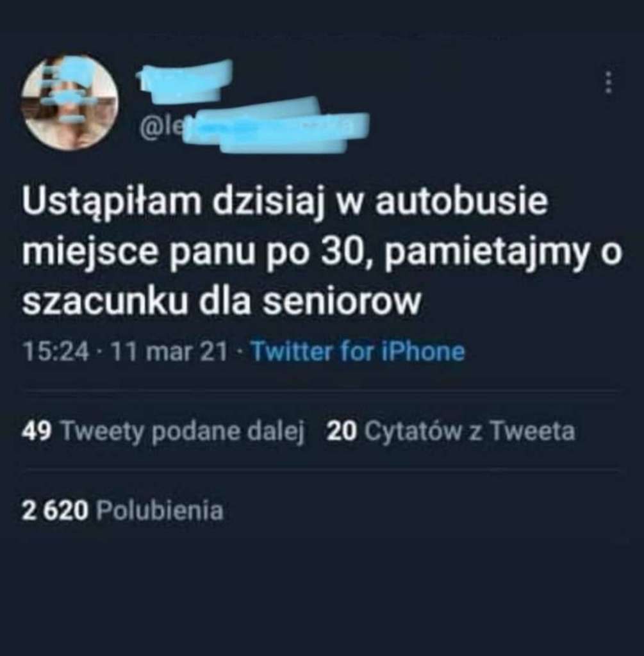Open the three-dot more options menu

click(609, 82)
